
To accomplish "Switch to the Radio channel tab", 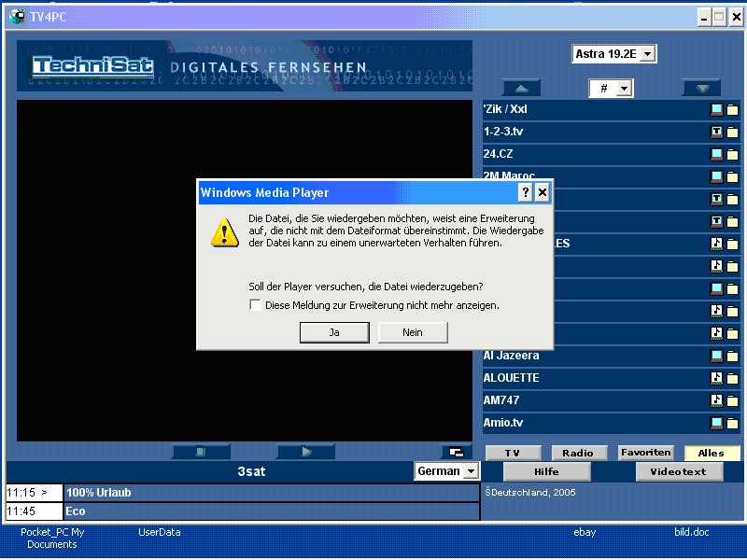I will pyautogui.click(x=578, y=453).
